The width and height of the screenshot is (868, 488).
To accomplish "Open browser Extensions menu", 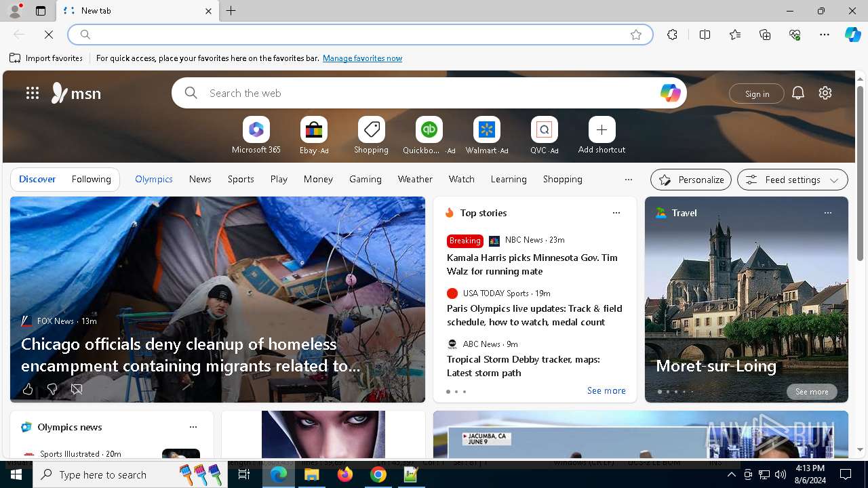I will 672,35.
